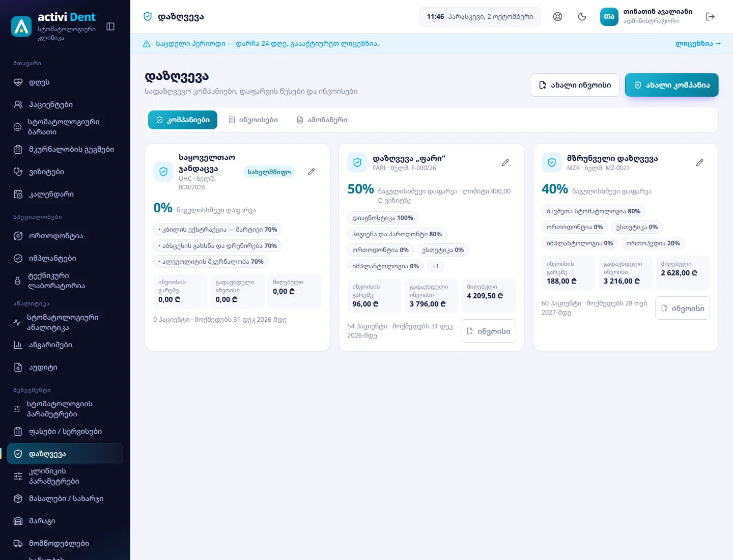The height and width of the screenshot is (560, 733).
Task: Switch to ამონაწერი tab
Action: click(x=322, y=120)
